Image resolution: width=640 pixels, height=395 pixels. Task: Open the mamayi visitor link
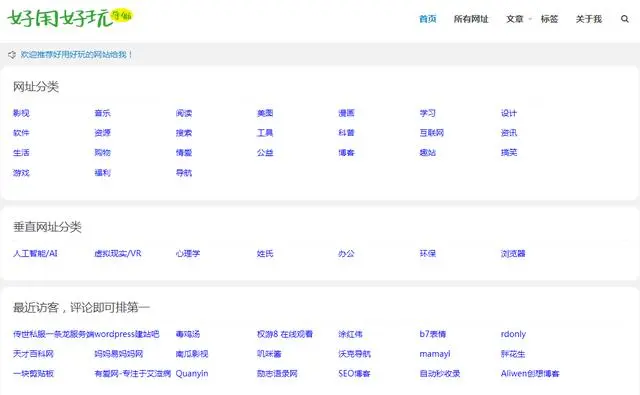pos(435,354)
